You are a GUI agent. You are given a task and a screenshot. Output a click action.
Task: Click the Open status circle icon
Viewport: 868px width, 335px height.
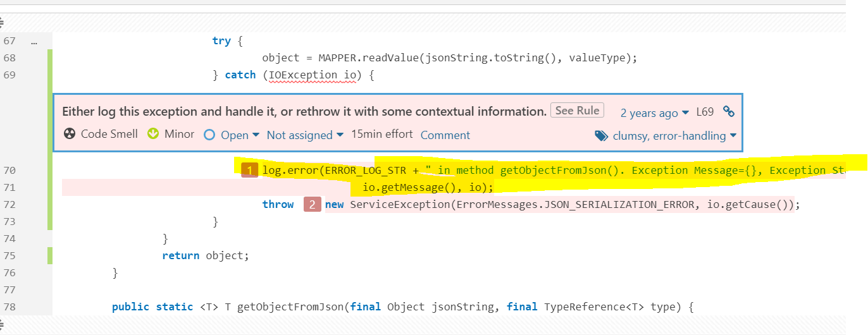click(x=209, y=135)
